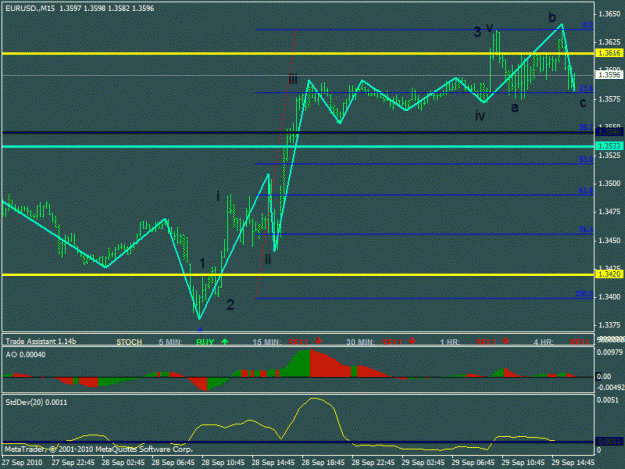Screen dimensions: 625x469
Task: Click the 0.00979 AO scale value
Action: coord(610,352)
